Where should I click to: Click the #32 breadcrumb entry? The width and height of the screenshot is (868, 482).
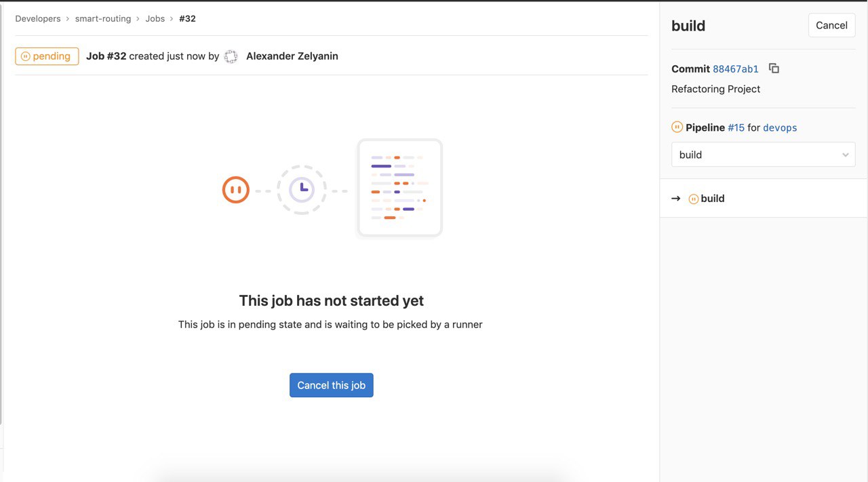[x=188, y=18]
